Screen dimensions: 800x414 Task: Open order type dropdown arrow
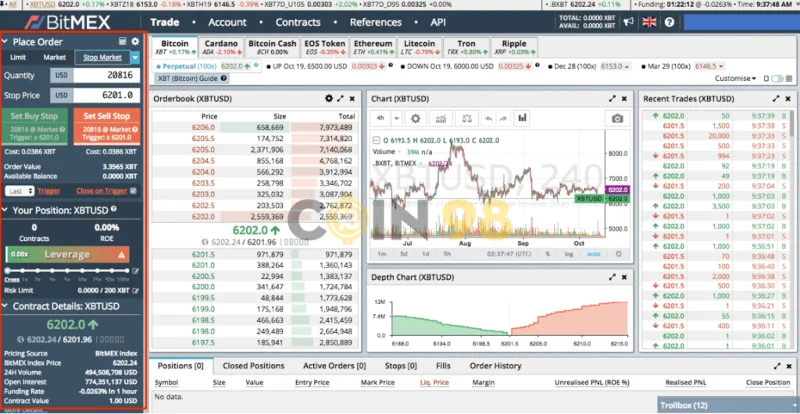click(135, 58)
